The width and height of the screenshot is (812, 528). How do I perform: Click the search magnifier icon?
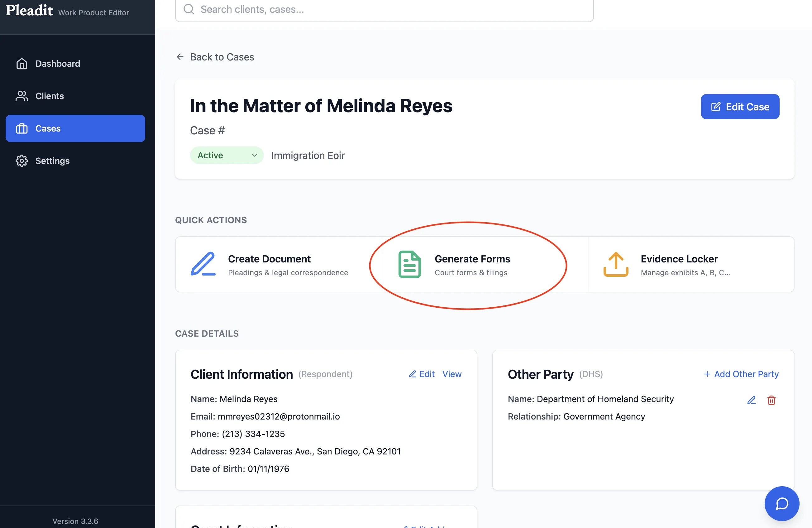(x=189, y=9)
